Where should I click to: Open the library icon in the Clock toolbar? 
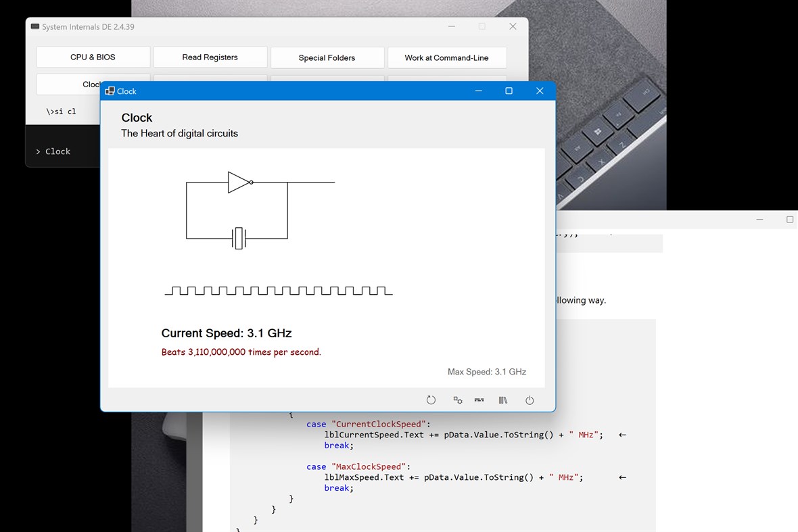(503, 400)
